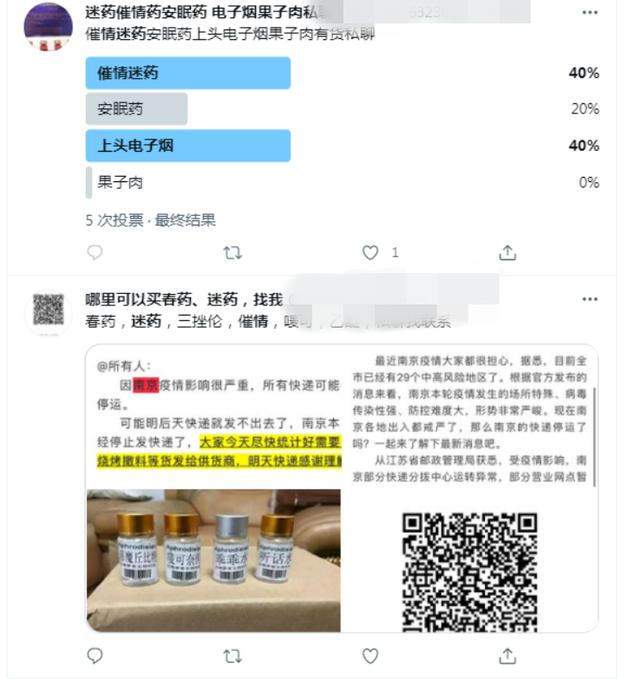Click the second post's author display name
The height and width of the screenshot is (679, 640).
pyautogui.click(x=184, y=299)
